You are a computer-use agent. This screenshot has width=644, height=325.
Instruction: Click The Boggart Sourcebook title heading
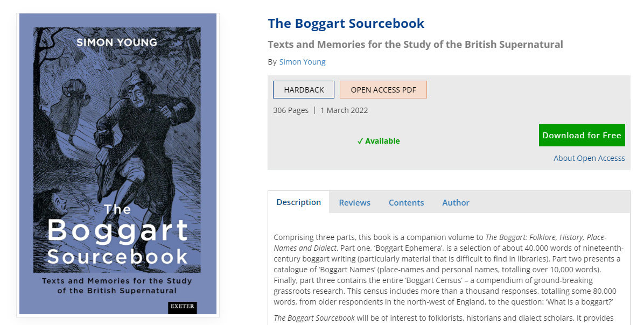pos(346,23)
